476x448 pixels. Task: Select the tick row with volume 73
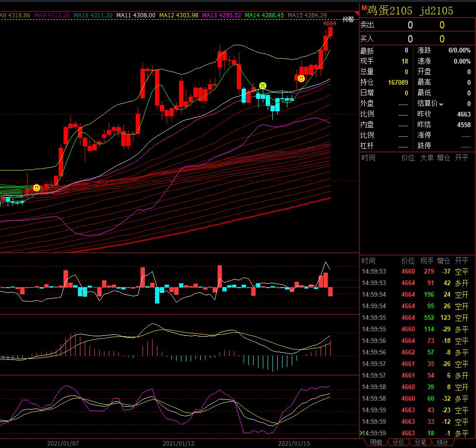point(416,341)
